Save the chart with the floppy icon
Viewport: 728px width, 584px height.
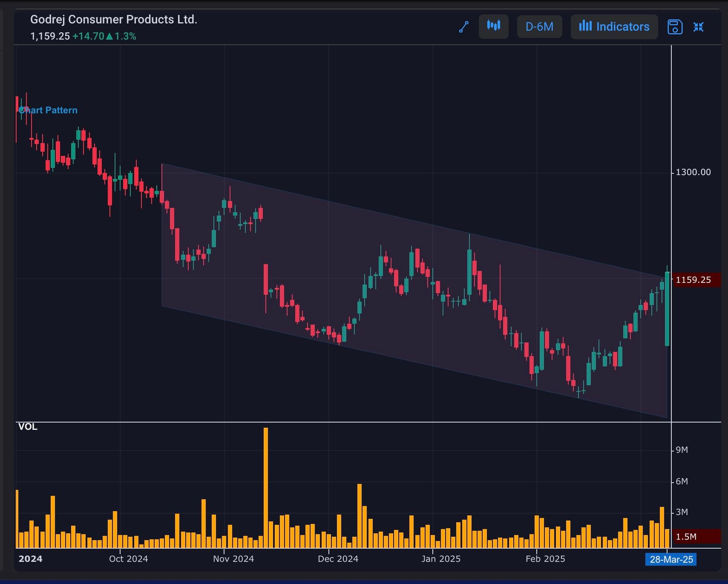click(675, 27)
